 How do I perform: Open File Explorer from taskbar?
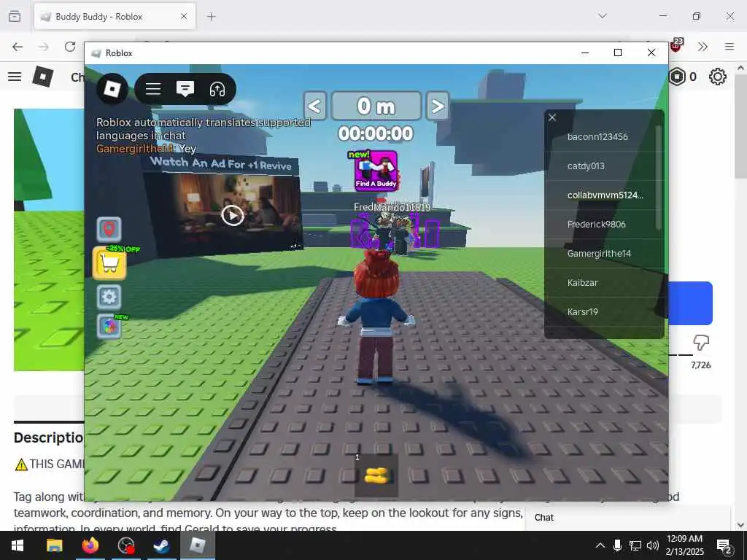[x=54, y=545]
